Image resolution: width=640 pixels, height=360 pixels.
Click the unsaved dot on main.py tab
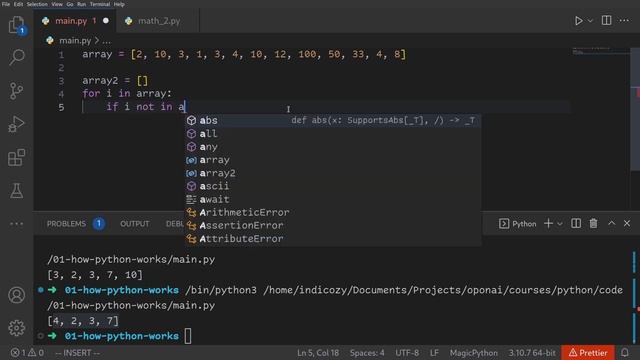tap(106, 21)
